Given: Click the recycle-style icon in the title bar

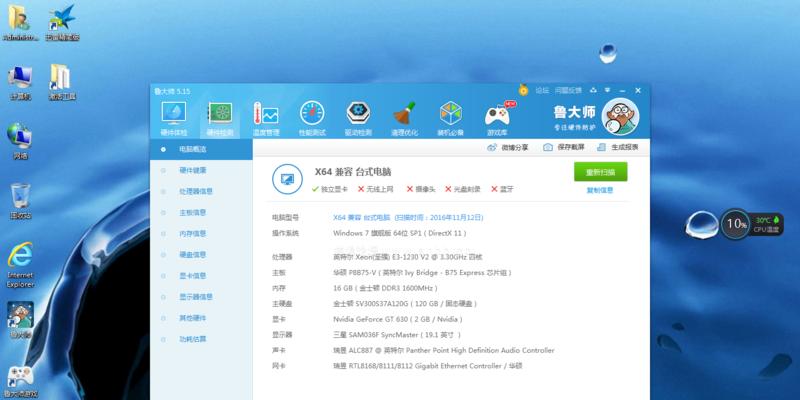Looking at the screenshot, I should point(593,90).
